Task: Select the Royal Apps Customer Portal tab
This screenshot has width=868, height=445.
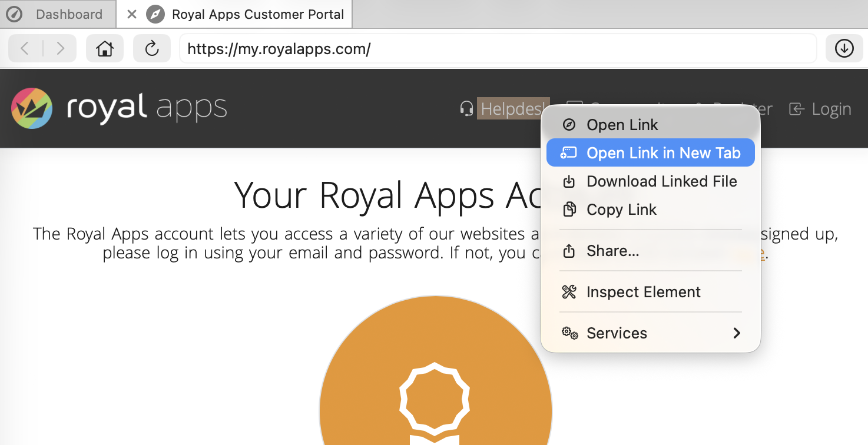Action: tap(234, 14)
